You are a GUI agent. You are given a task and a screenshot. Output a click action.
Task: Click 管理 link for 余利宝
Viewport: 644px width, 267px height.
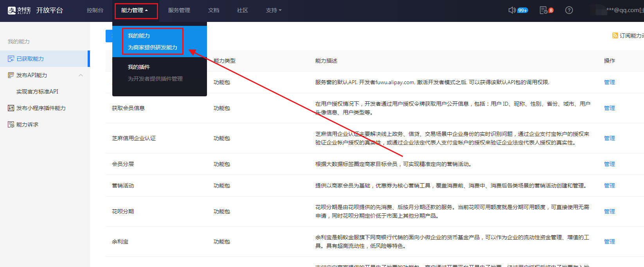pos(610,242)
